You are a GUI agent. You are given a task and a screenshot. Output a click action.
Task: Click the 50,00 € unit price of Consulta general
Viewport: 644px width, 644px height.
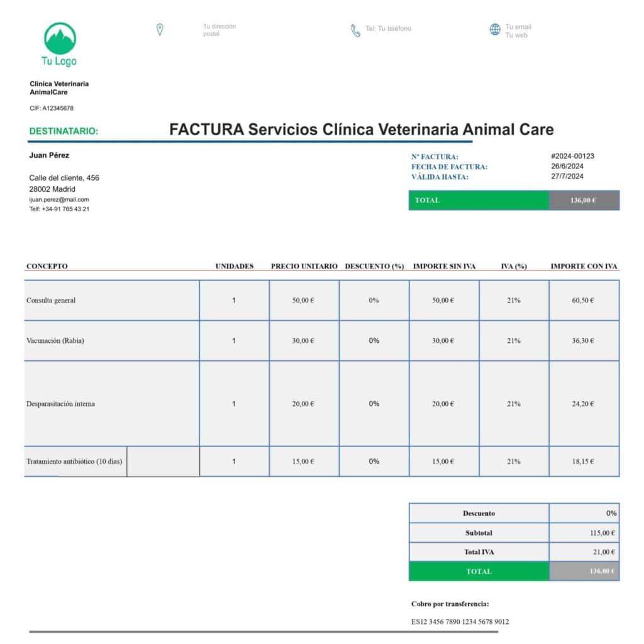coord(304,300)
